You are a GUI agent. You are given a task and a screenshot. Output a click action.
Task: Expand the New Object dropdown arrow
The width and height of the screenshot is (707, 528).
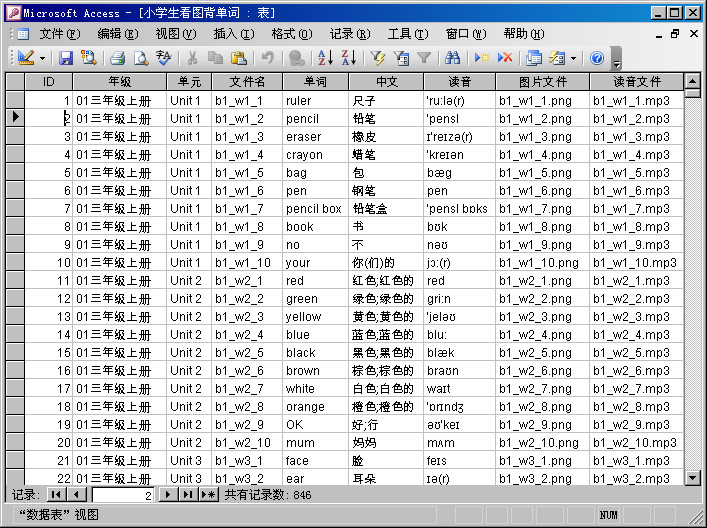573,58
